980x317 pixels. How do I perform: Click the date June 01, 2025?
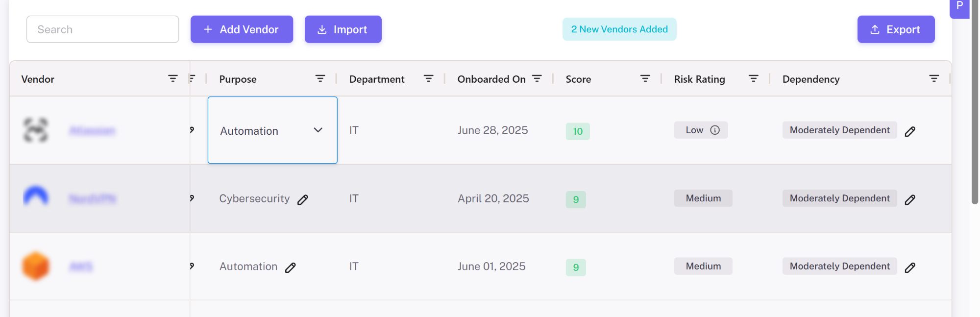491,267
